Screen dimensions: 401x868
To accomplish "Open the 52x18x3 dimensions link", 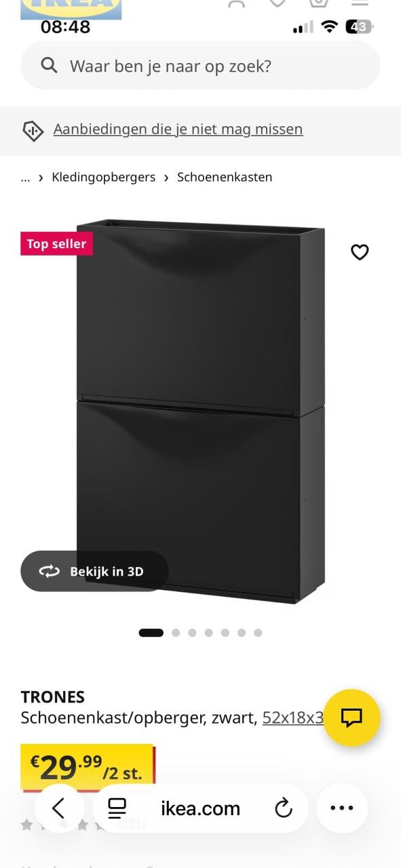I will click(293, 717).
